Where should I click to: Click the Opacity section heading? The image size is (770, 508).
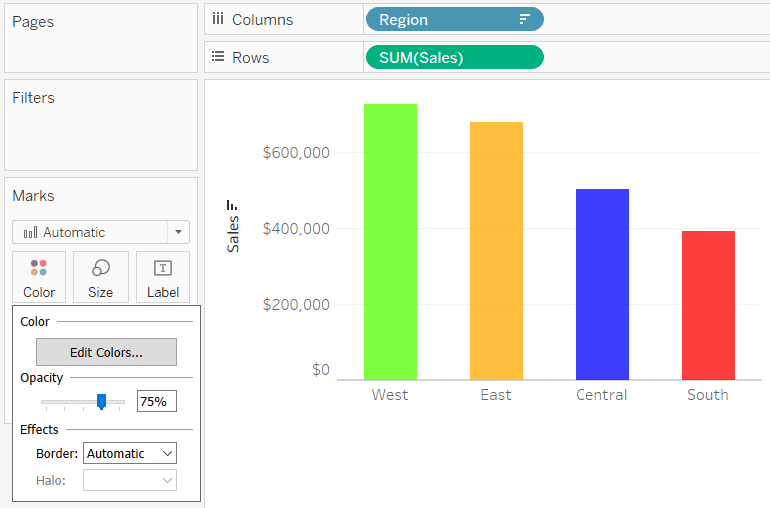coord(42,378)
